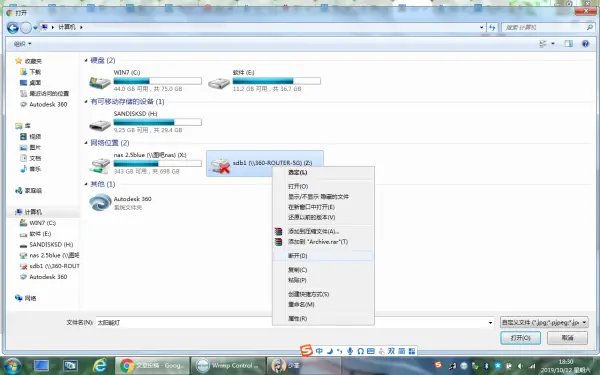Click the 取消 cancel button
The width and height of the screenshot is (600, 375).
click(567, 338)
